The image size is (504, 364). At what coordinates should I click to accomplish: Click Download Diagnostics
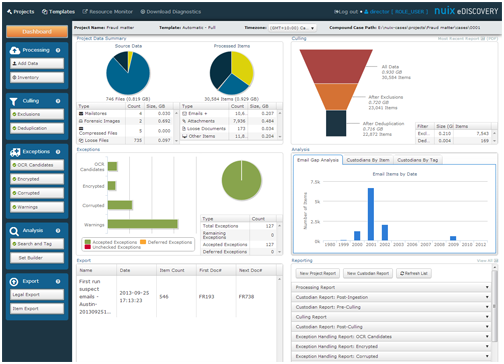click(x=170, y=12)
